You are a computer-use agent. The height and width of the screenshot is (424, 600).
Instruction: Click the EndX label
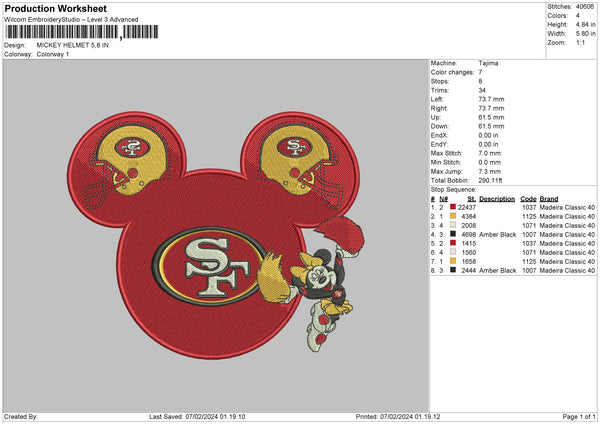click(439, 135)
